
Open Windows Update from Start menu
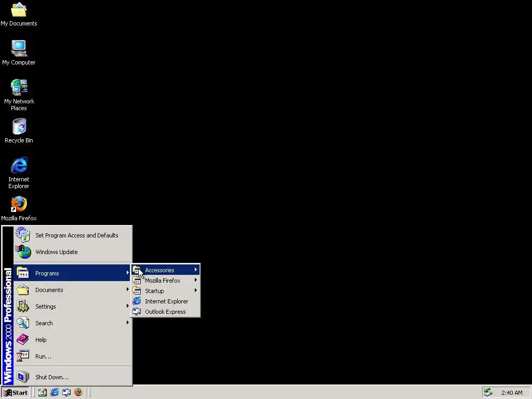(73, 252)
